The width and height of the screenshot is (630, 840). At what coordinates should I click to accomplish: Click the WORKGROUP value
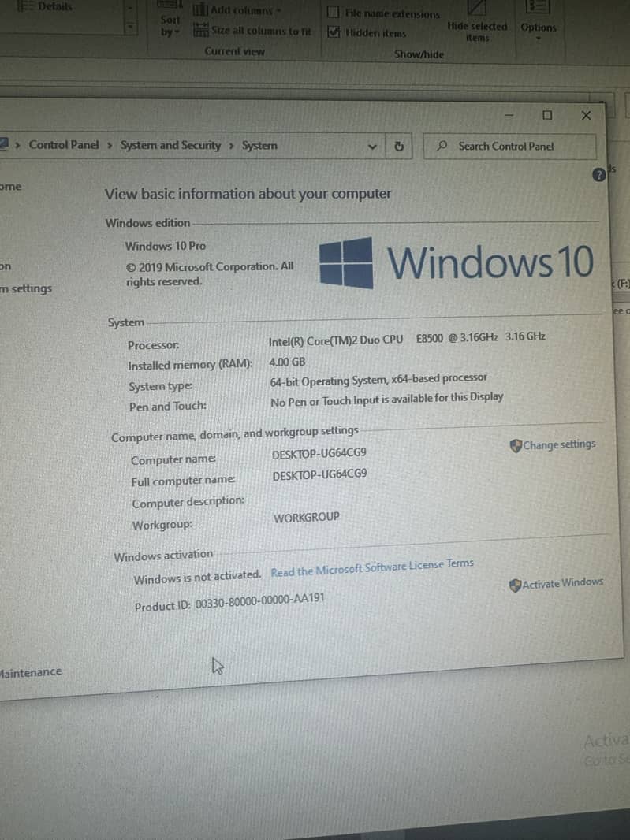tap(306, 518)
